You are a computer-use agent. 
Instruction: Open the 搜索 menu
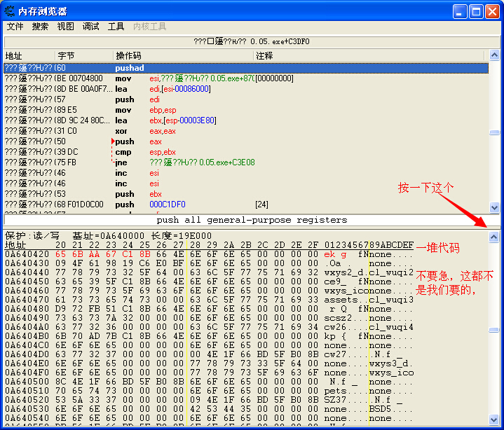(x=41, y=27)
